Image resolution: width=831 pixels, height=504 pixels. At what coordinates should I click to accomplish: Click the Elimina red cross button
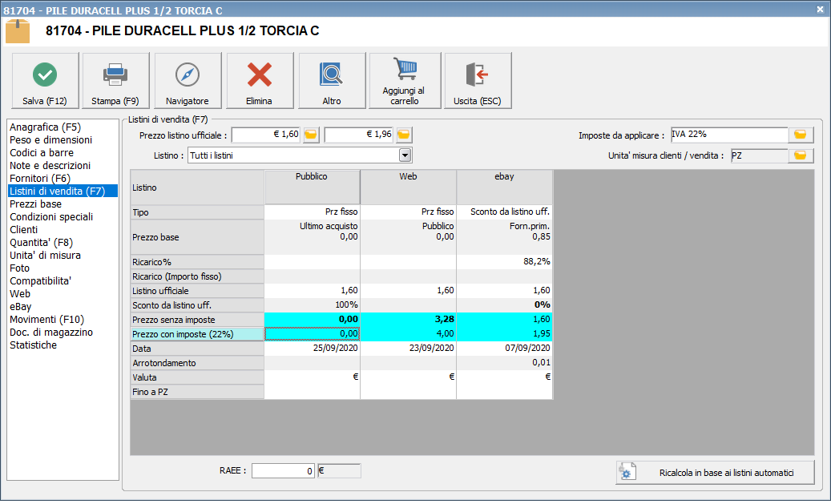pos(260,81)
